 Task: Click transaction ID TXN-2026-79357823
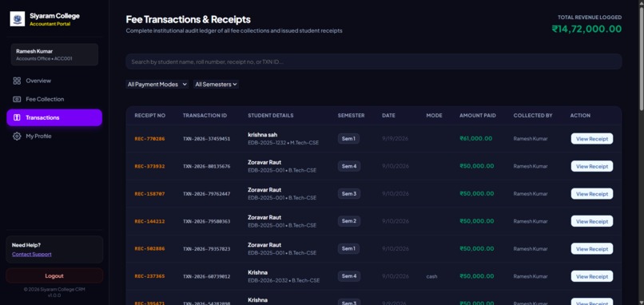point(207,249)
